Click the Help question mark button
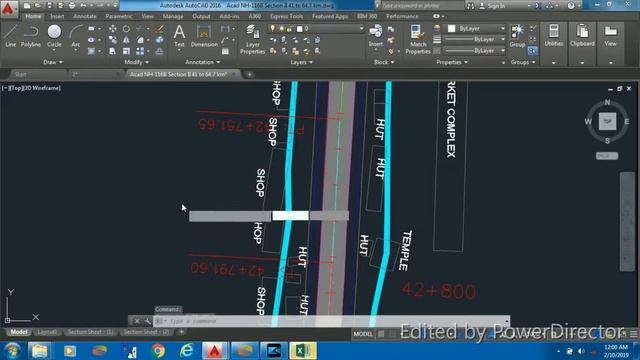Viewport: 640px width, 360px height. pos(571,6)
